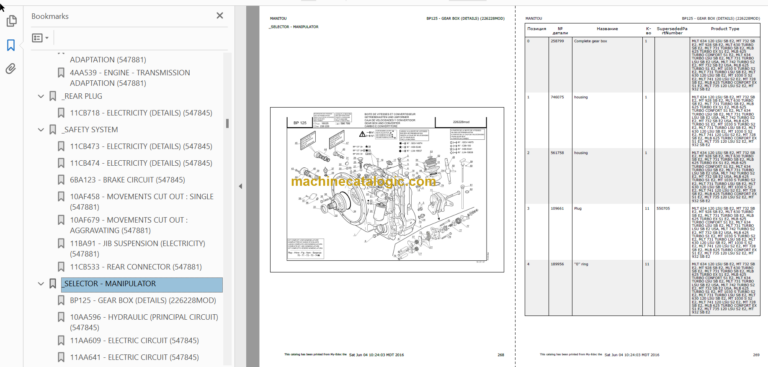
Task: Click the bookmark ribbon icon beside 11CB473
Action: [61, 146]
